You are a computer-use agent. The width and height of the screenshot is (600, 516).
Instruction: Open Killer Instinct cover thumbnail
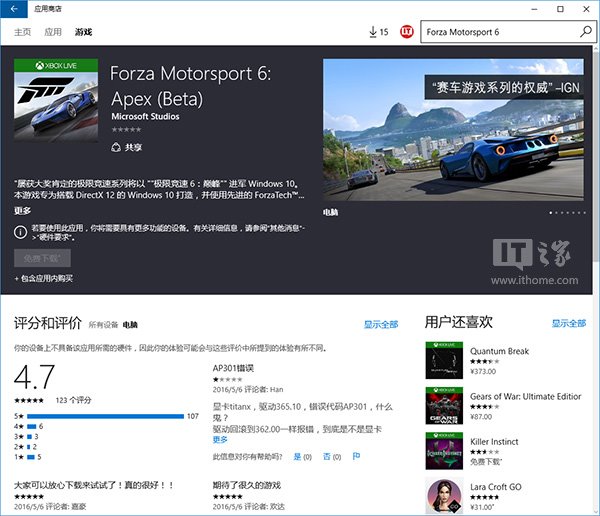point(444,451)
